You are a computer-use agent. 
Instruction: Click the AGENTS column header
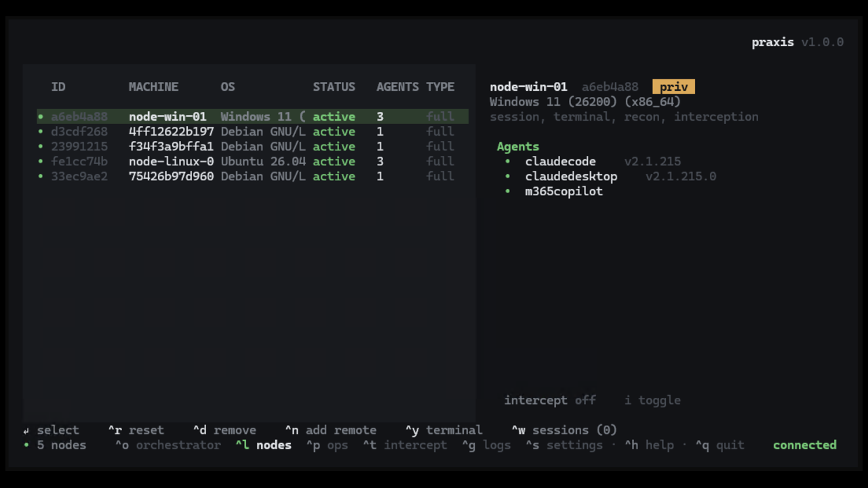point(398,87)
